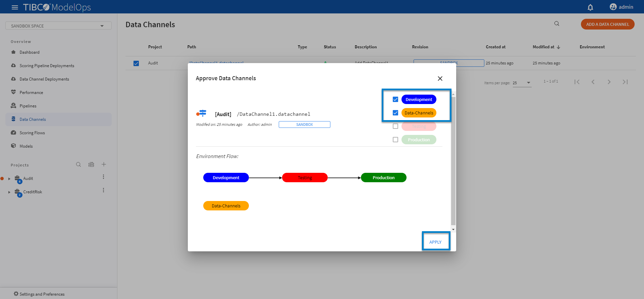644x299 pixels.
Task: Navigate to Performance page
Action: (31, 92)
